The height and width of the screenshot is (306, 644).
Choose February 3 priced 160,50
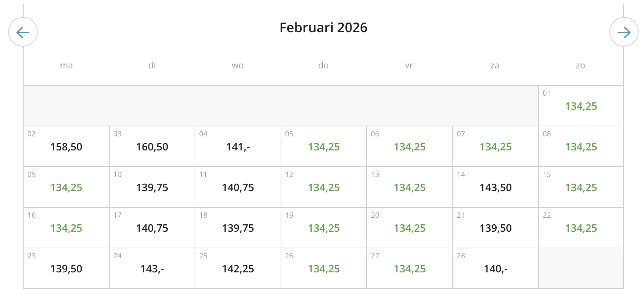tap(152, 147)
